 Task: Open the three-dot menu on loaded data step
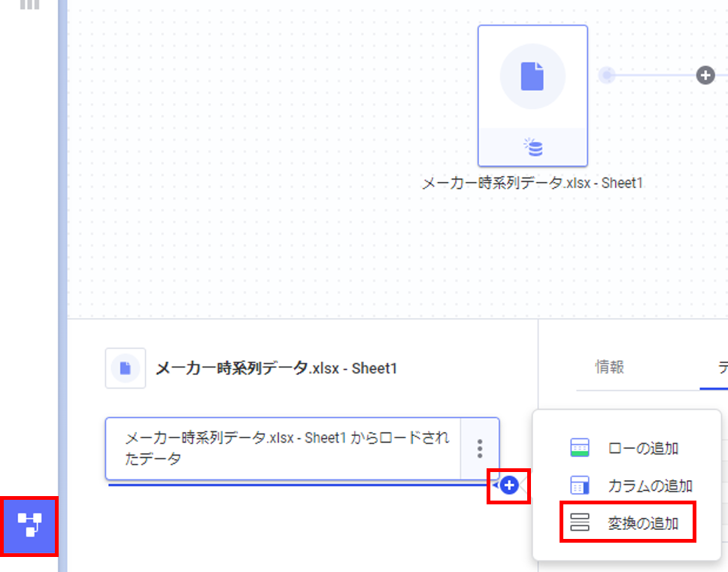coord(480,449)
